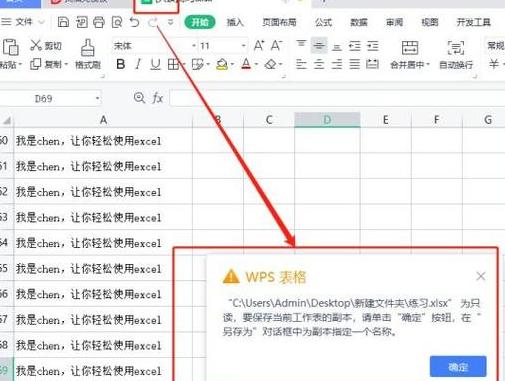Toggle Underline formatting
Image resolution: width=505 pixels, height=381 pixels.
coord(155,64)
